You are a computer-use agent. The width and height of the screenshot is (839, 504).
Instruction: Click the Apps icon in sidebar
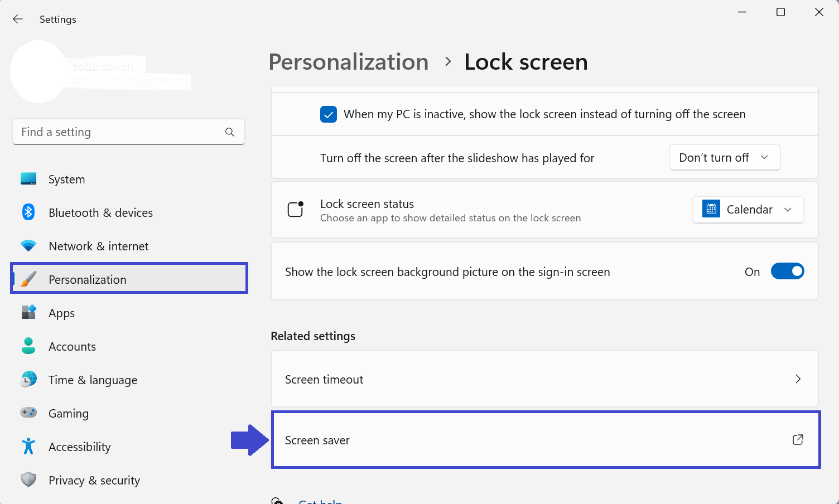(x=28, y=313)
